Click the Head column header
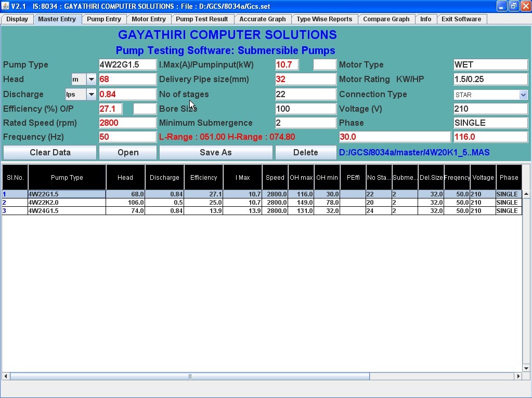 pos(125,177)
